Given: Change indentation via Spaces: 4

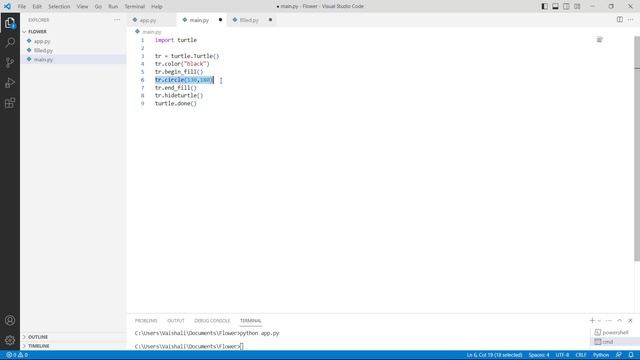Looking at the screenshot, I should click(x=539, y=355).
